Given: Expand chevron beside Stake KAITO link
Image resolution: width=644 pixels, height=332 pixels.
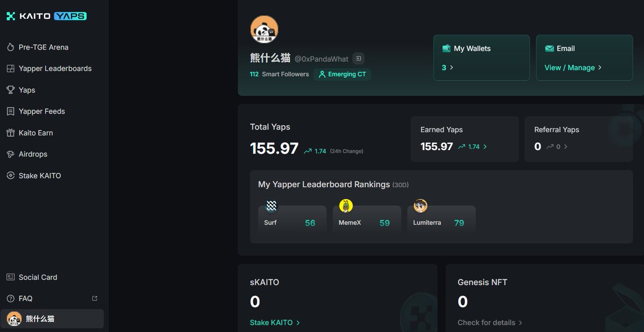Looking at the screenshot, I should 298,323.
